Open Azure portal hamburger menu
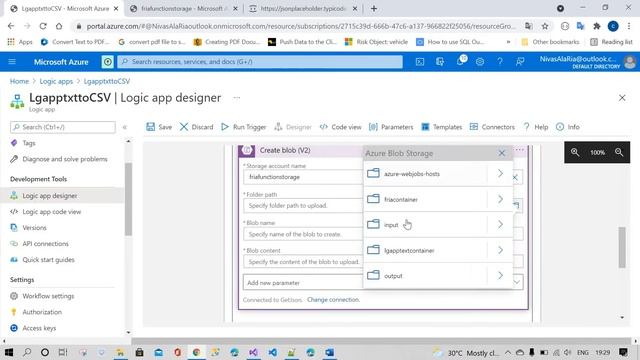This screenshot has height=360, width=640. pos(12,62)
